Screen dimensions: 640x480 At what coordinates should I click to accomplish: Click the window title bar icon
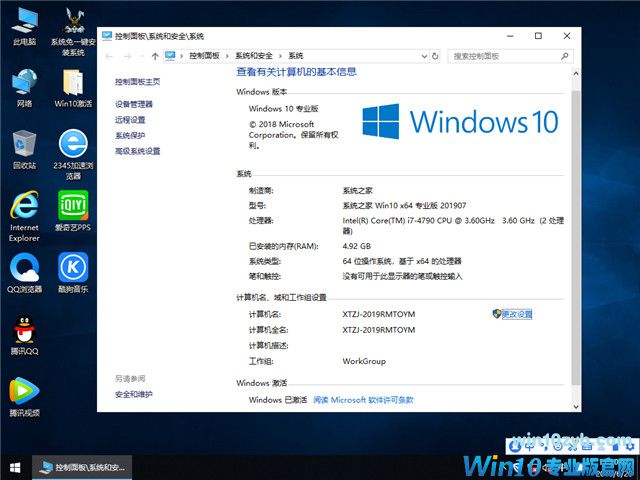[x=107, y=36]
